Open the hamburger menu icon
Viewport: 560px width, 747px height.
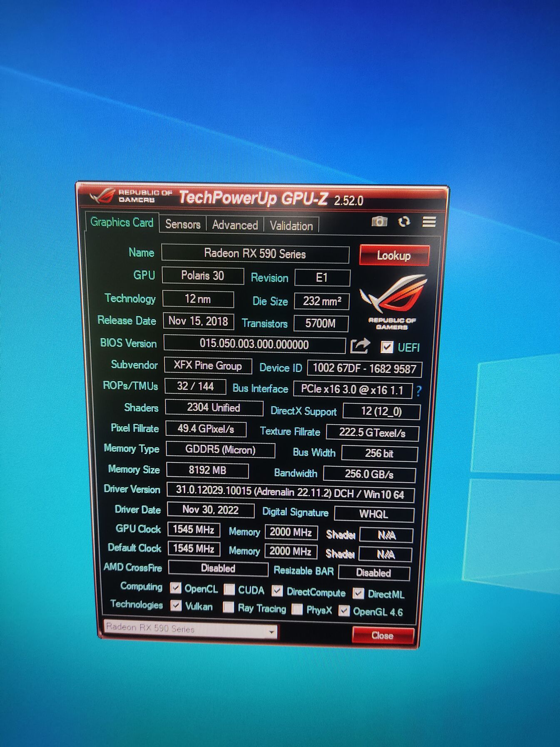[429, 222]
